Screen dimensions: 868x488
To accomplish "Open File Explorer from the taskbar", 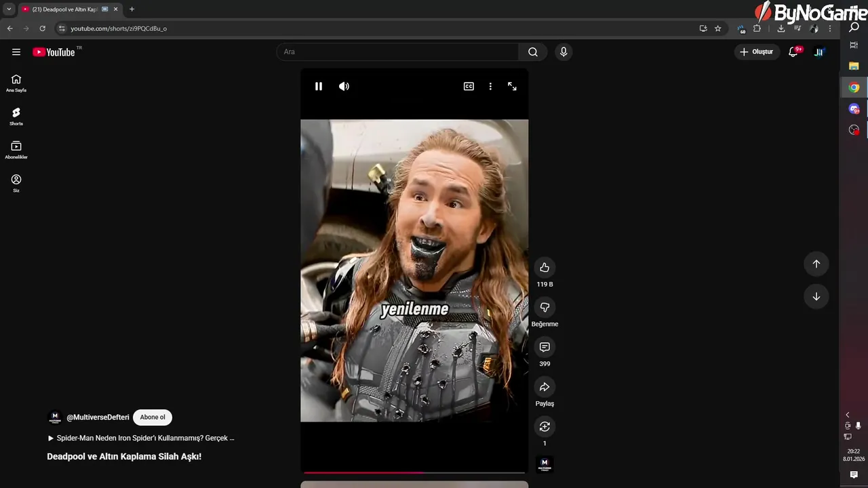I will click(854, 66).
